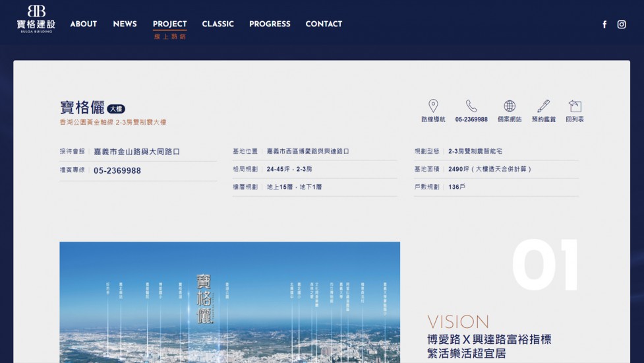Open the Instagram icon link
The height and width of the screenshot is (363, 644).
pyautogui.click(x=622, y=24)
